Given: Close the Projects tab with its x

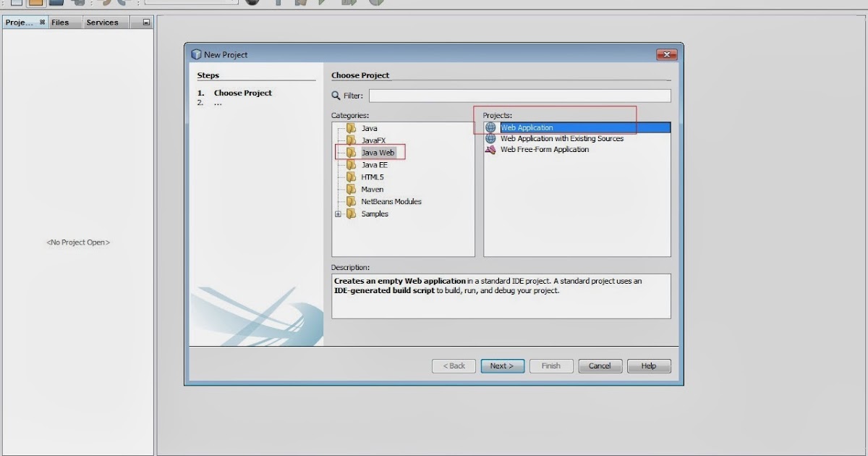Looking at the screenshot, I should [42, 22].
